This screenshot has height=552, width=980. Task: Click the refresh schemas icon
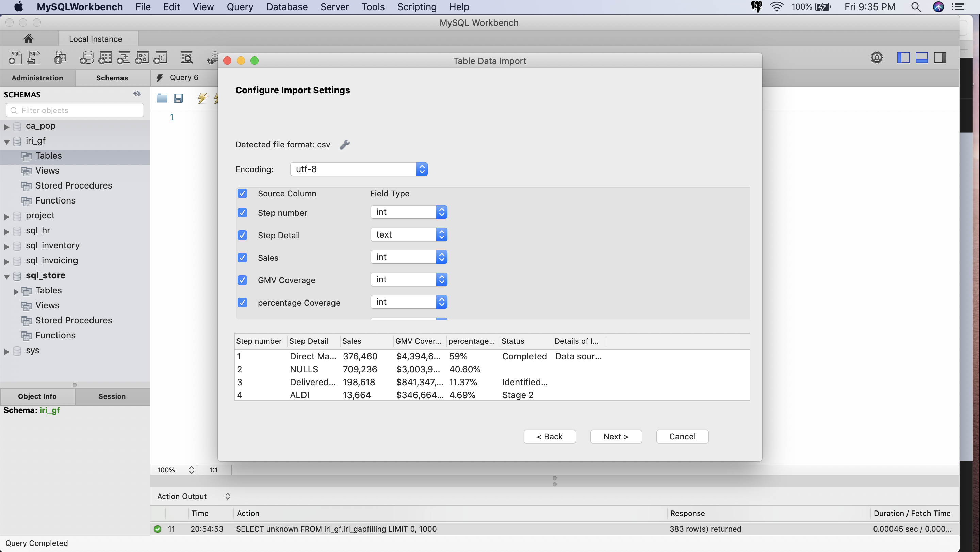(x=137, y=94)
